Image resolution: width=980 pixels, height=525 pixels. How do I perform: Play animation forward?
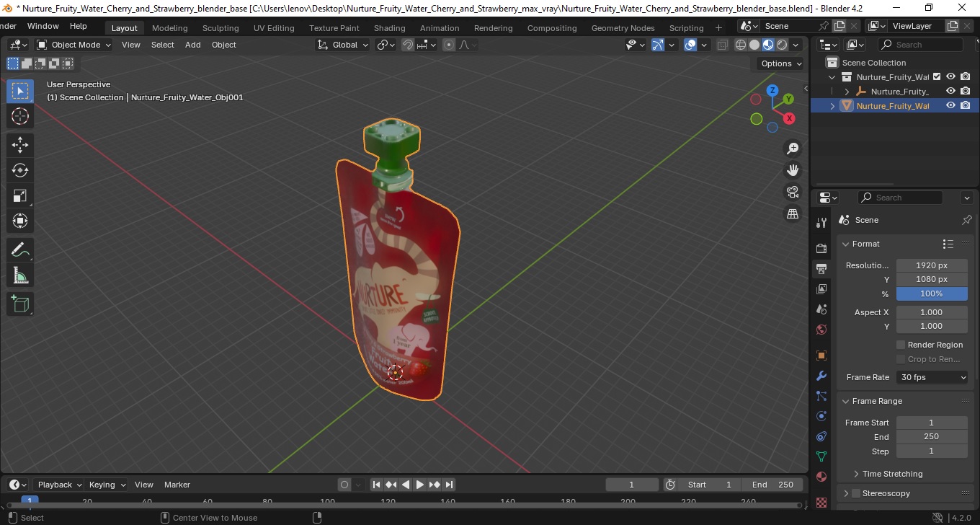point(420,485)
